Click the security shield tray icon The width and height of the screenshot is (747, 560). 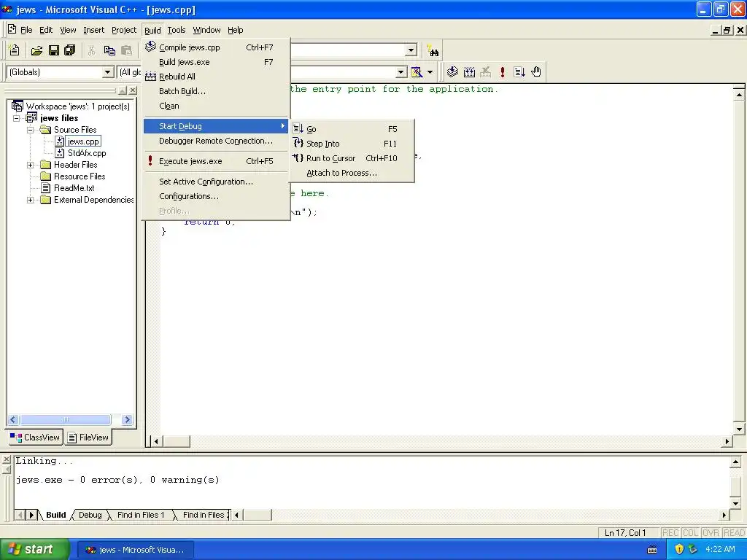point(679,549)
